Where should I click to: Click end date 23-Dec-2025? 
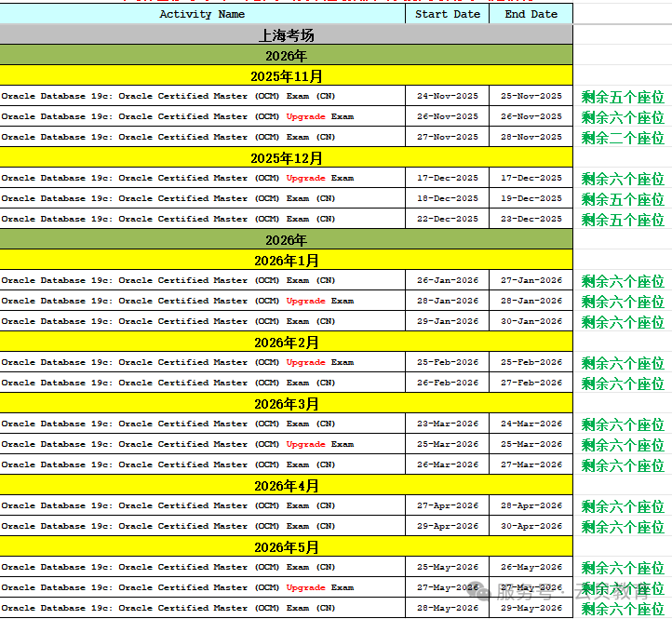click(531, 219)
